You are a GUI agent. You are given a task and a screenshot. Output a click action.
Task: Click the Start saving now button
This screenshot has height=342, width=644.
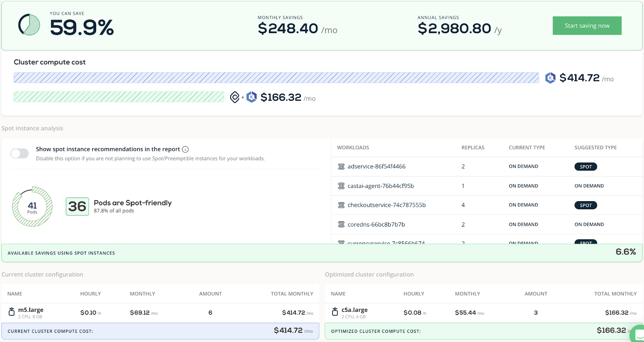click(x=587, y=26)
